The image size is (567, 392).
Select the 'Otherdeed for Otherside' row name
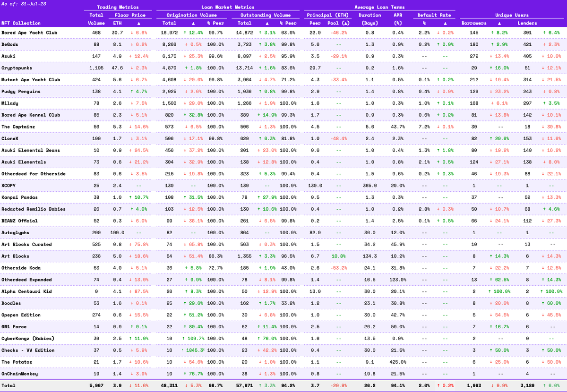pyautogui.click(x=34, y=174)
